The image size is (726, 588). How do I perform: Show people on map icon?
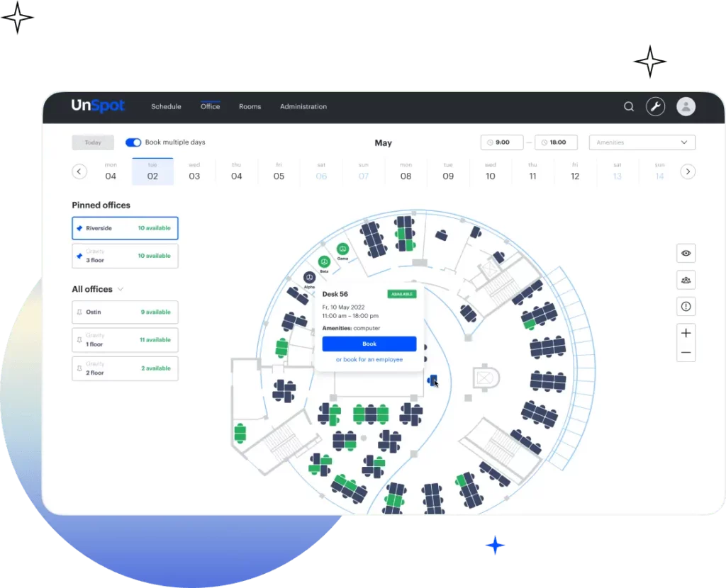686,280
